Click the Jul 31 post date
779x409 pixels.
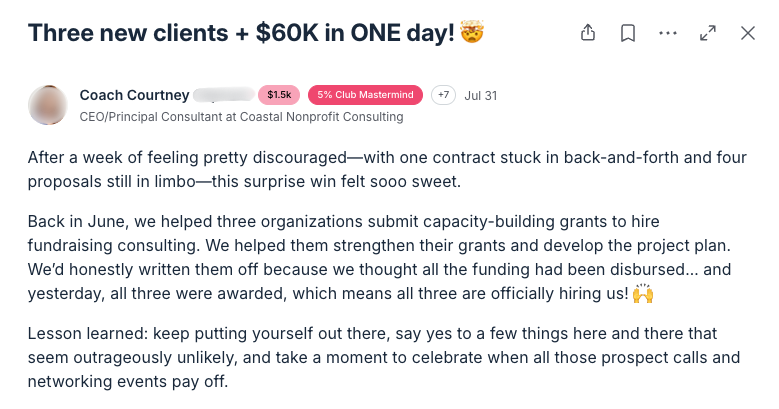tap(481, 96)
